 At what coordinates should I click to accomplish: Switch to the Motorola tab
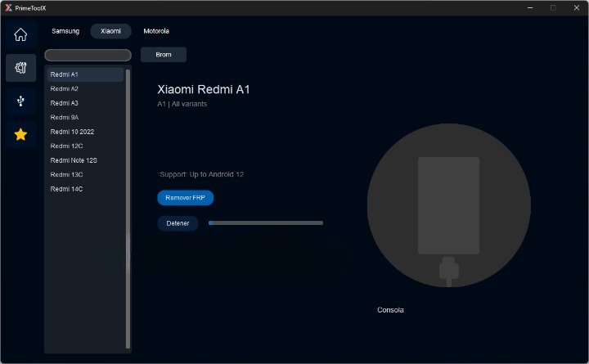(x=156, y=31)
